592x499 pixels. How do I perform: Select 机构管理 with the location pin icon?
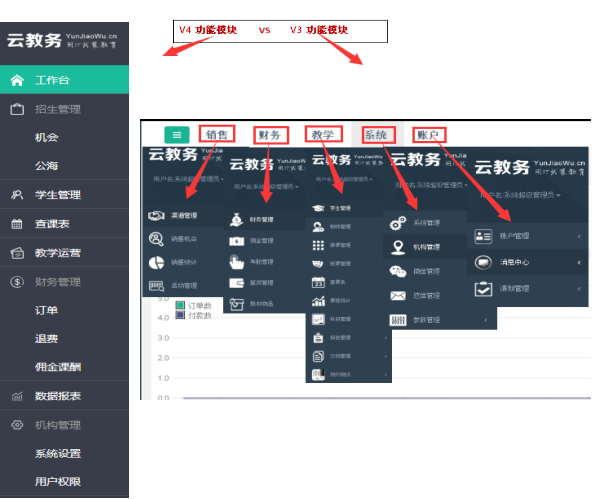coord(425,247)
